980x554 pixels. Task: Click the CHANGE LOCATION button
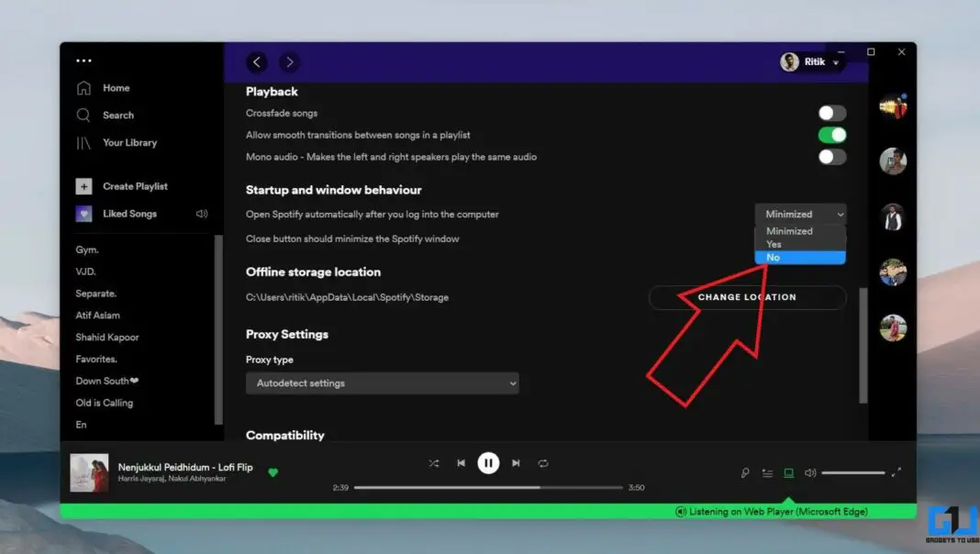(x=747, y=296)
